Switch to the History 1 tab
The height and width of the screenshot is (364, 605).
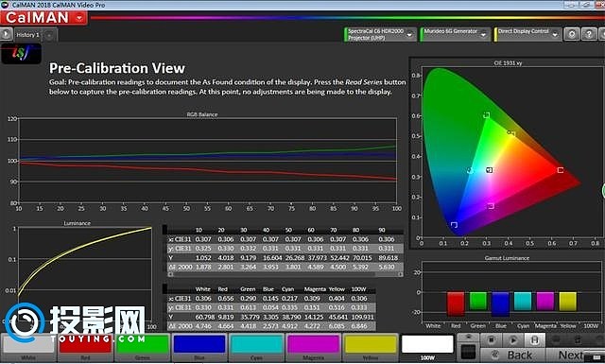coord(27,35)
